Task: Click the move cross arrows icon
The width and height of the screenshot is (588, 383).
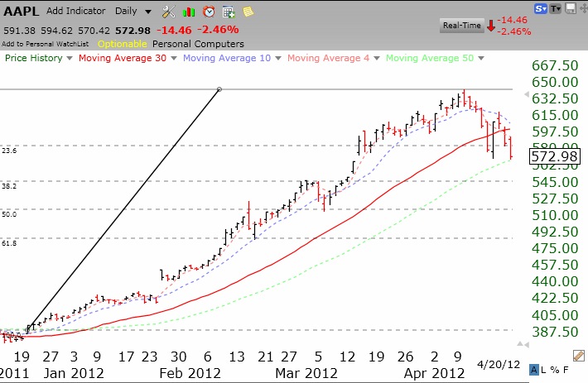Action: pos(584,8)
